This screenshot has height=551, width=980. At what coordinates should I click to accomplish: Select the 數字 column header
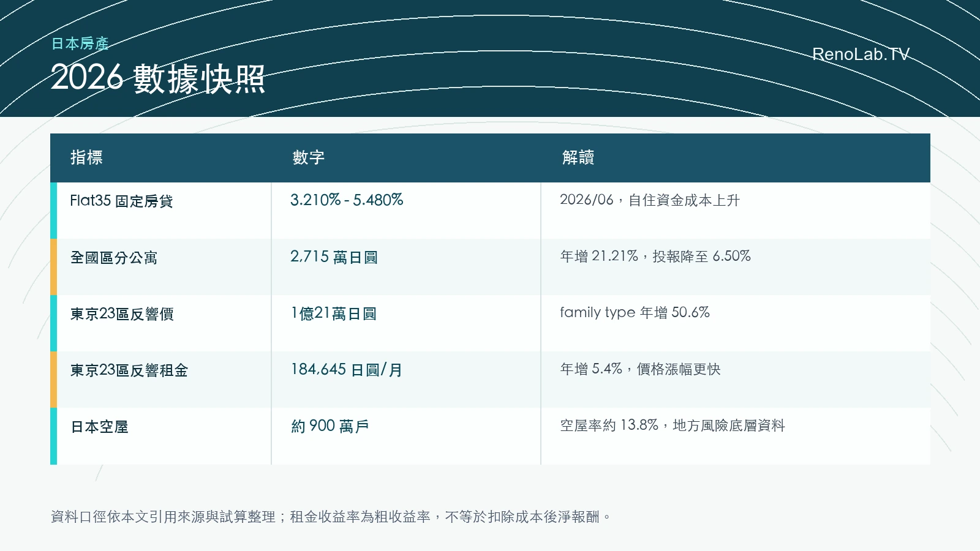pos(308,157)
